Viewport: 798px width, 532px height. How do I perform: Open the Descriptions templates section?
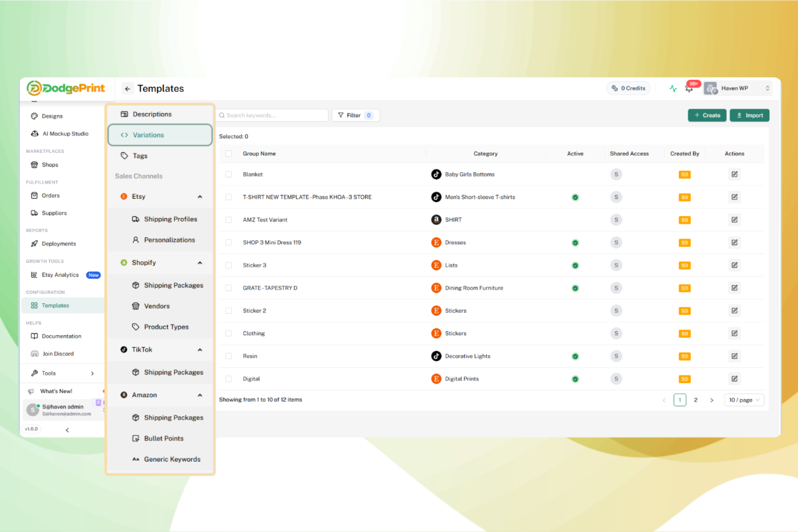(x=160, y=114)
